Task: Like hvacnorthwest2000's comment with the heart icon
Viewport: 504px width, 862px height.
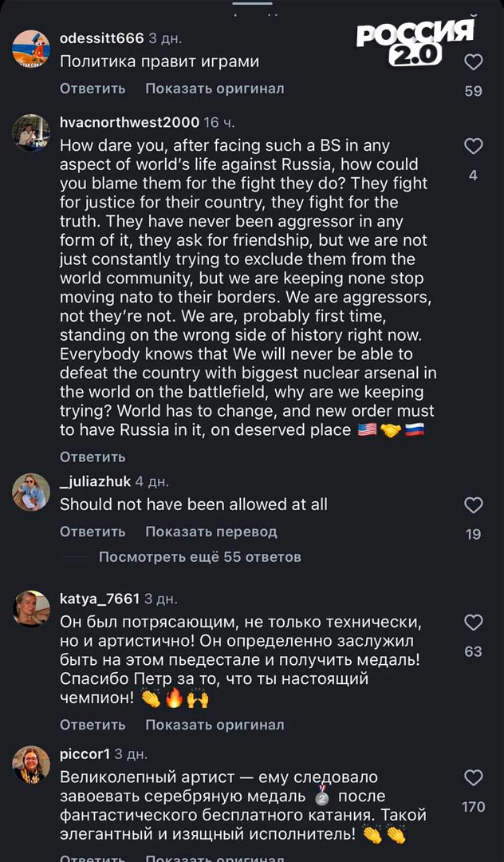Action: (474, 146)
